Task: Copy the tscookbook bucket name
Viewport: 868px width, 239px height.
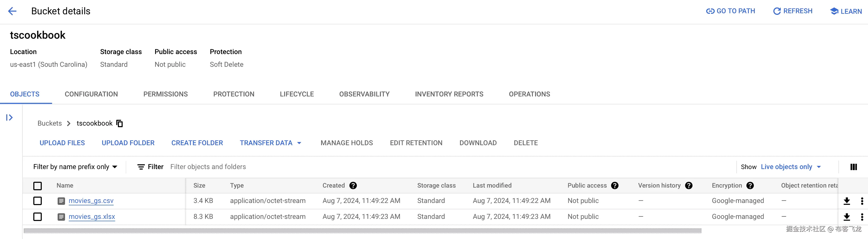Action: [120, 123]
